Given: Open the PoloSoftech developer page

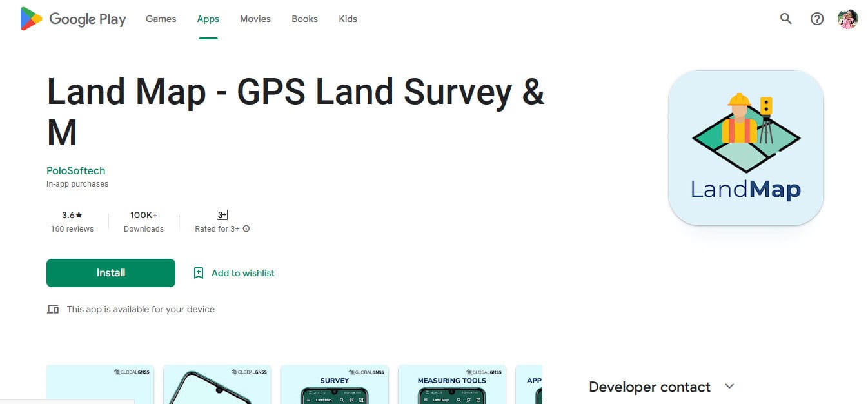Looking at the screenshot, I should pyautogui.click(x=76, y=170).
